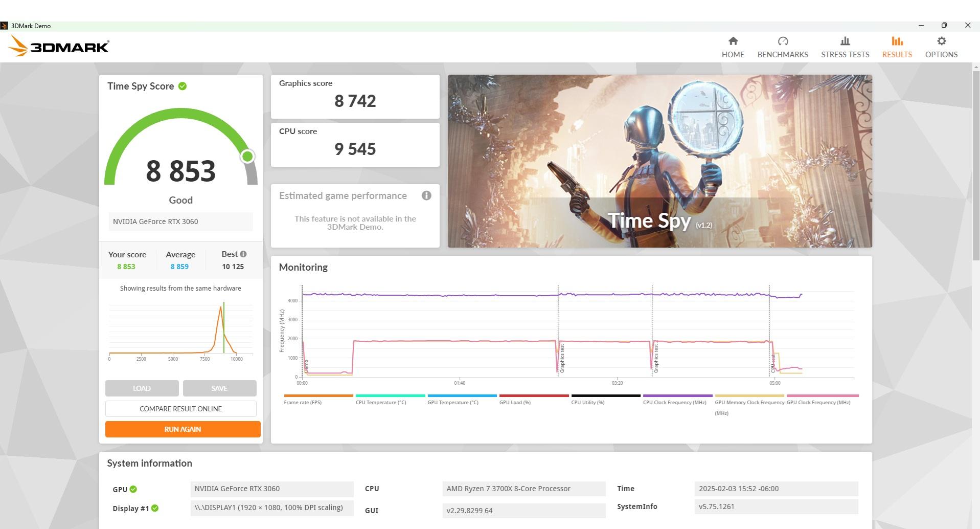Click the Best score 10 125
Viewport: 980px width, 529px height.
pyautogui.click(x=233, y=267)
